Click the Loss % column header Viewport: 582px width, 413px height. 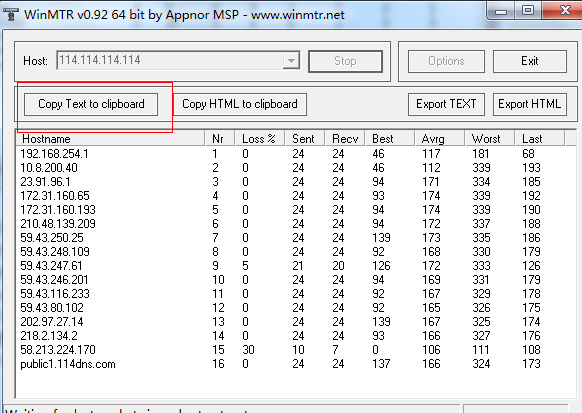point(259,138)
